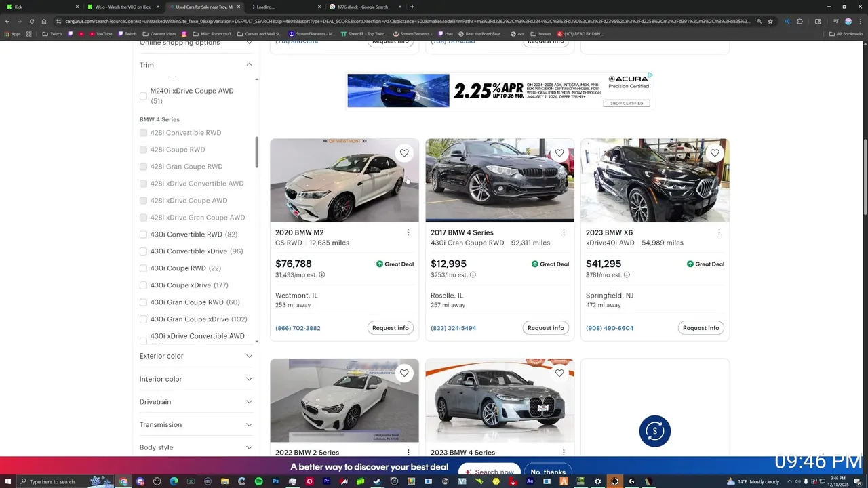The image size is (868, 488).
Task: Check the 430i xDrive Convertible AWD trim
Action: click(x=143, y=340)
